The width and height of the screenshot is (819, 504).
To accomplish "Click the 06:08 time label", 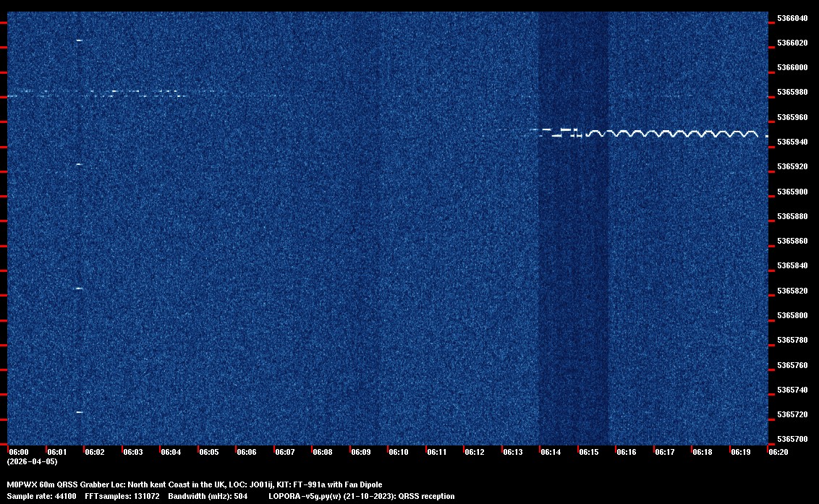I will [x=322, y=452].
